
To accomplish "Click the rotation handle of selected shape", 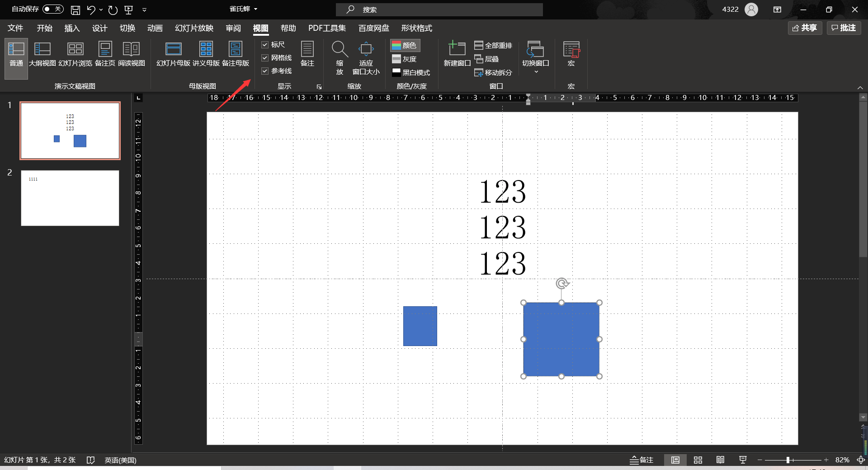I will 562,284.
